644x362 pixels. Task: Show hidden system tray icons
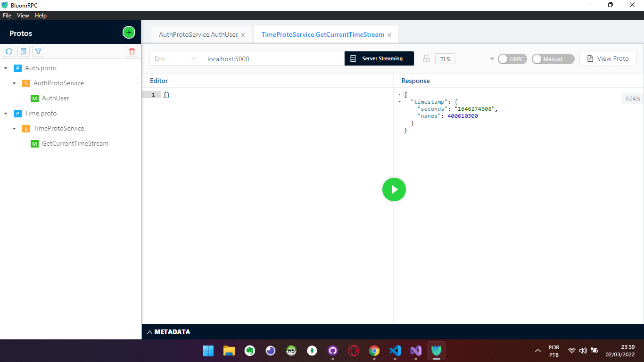tap(537, 351)
